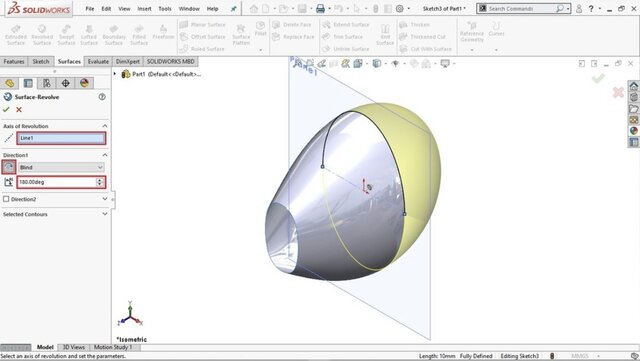Expand the Direction2 section chevron
The height and width of the screenshot is (361, 640).
[105, 199]
